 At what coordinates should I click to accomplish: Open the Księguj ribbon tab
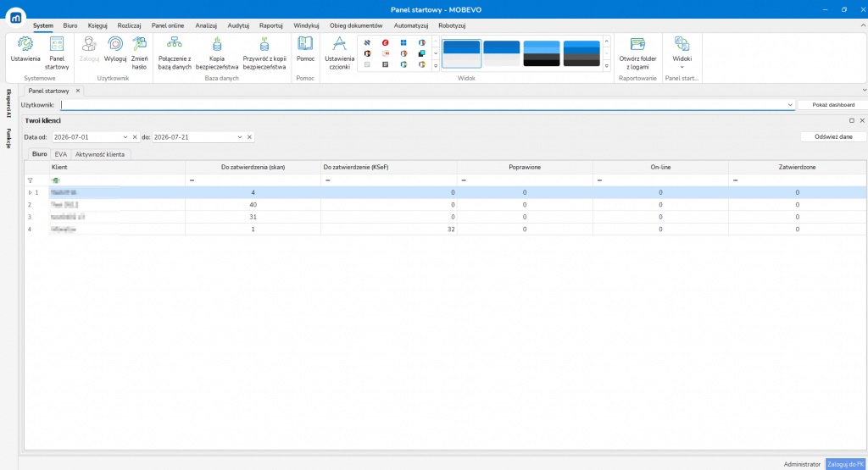[x=97, y=25]
